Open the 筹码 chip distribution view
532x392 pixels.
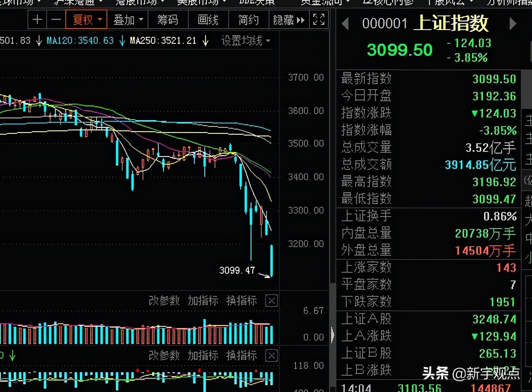click(168, 20)
